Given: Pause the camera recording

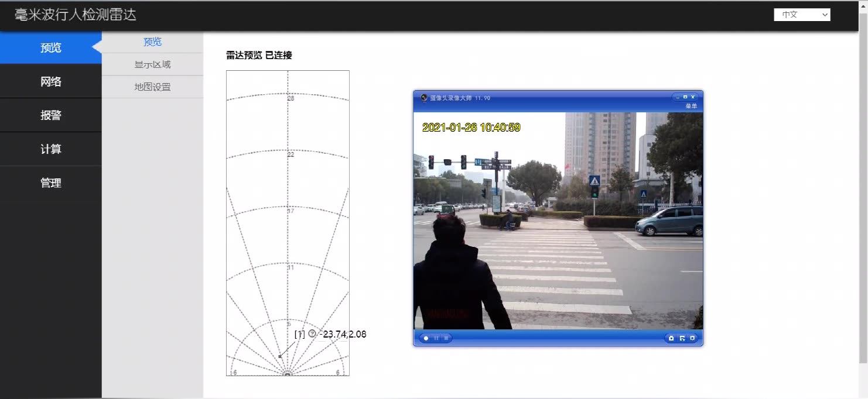Looking at the screenshot, I should tap(436, 338).
